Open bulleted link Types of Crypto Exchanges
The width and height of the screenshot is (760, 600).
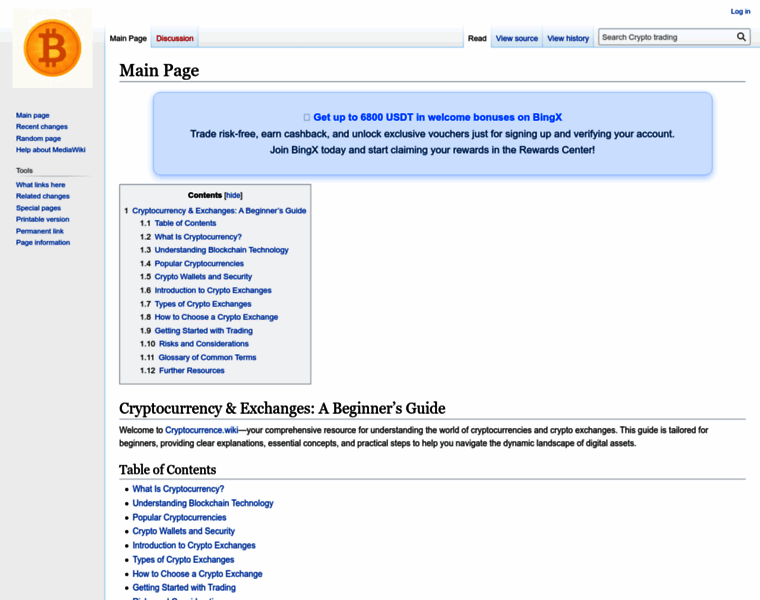[183, 560]
